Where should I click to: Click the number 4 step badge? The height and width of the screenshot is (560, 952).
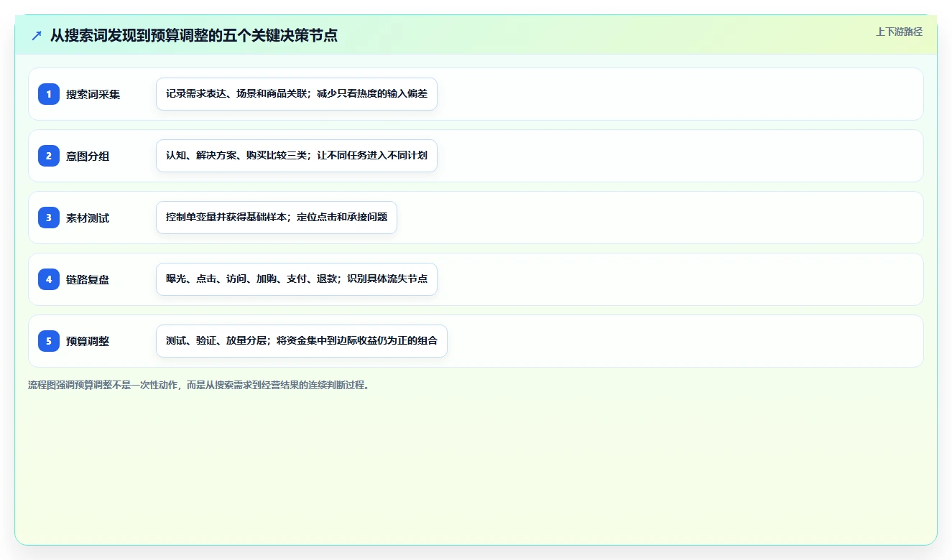coord(49,279)
